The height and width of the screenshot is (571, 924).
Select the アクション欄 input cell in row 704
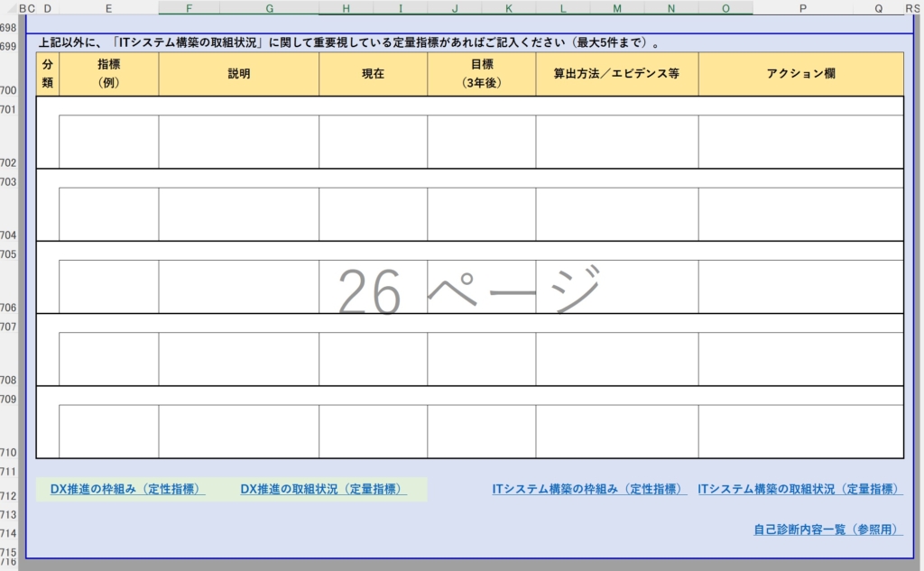coord(801,215)
